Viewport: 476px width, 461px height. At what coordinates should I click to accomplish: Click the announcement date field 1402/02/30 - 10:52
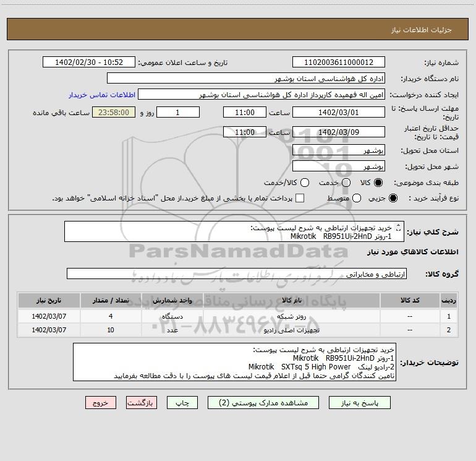[88, 62]
